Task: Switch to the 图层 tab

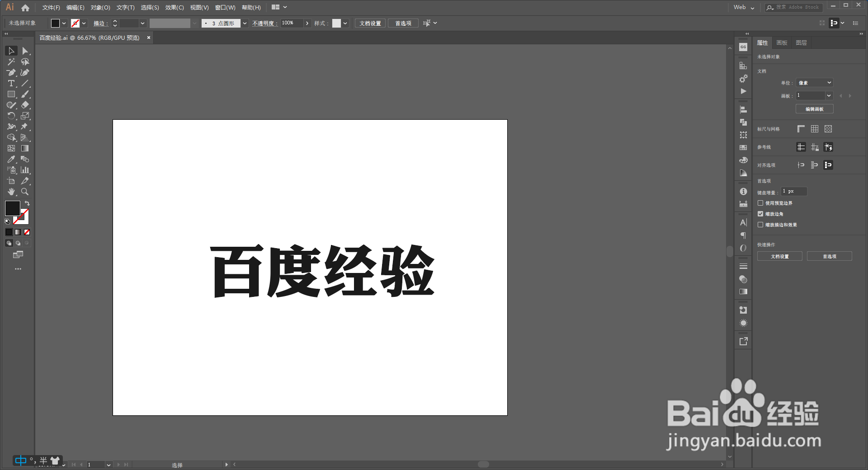Action: click(x=801, y=42)
